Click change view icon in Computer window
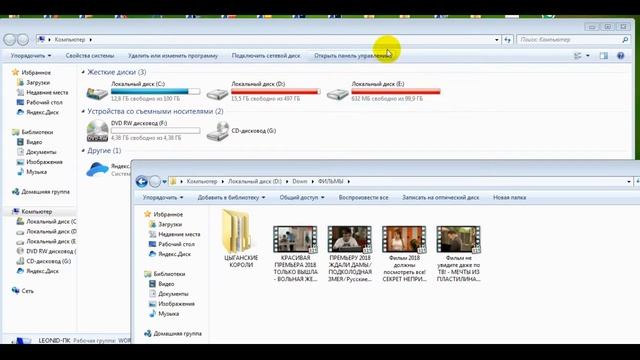 coord(578,56)
